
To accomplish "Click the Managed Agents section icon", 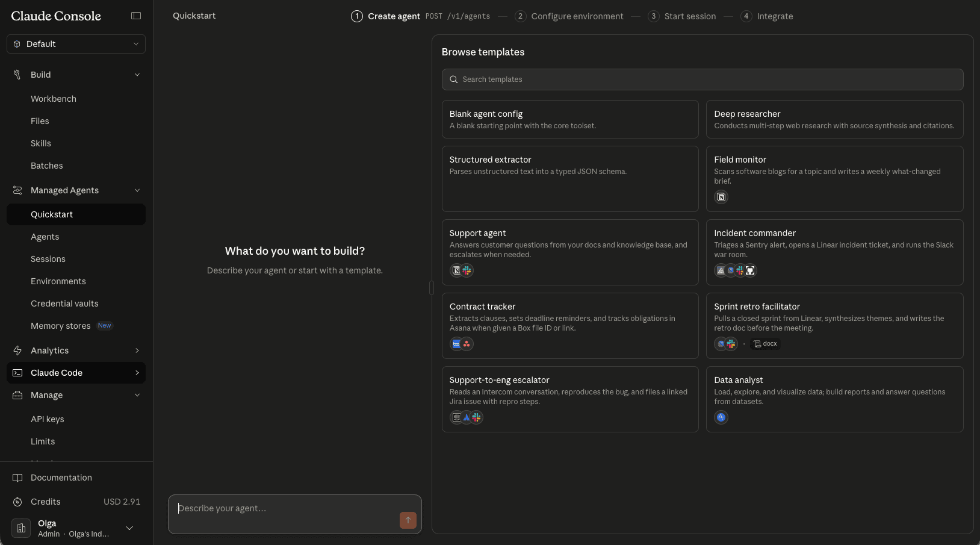I will (x=17, y=190).
